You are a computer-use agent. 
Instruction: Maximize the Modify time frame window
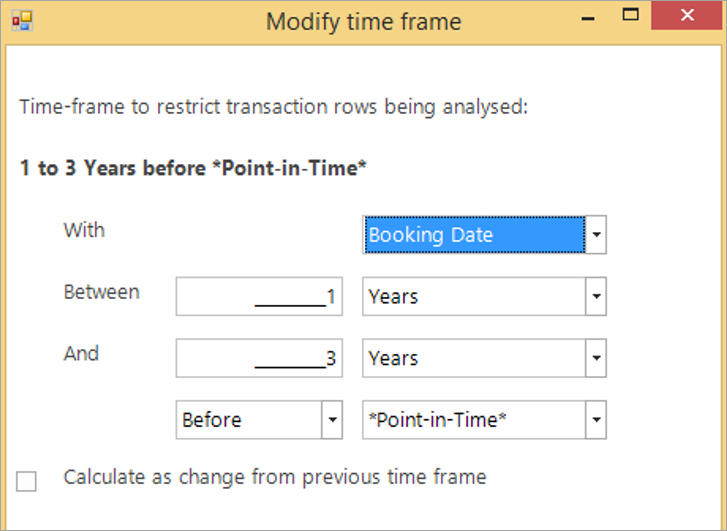point(630,15)
